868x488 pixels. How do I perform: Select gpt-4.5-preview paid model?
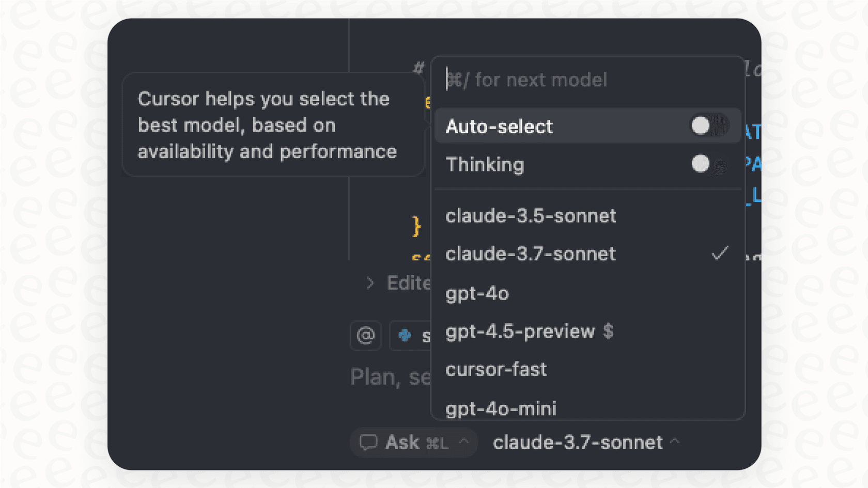coord(529,332)
